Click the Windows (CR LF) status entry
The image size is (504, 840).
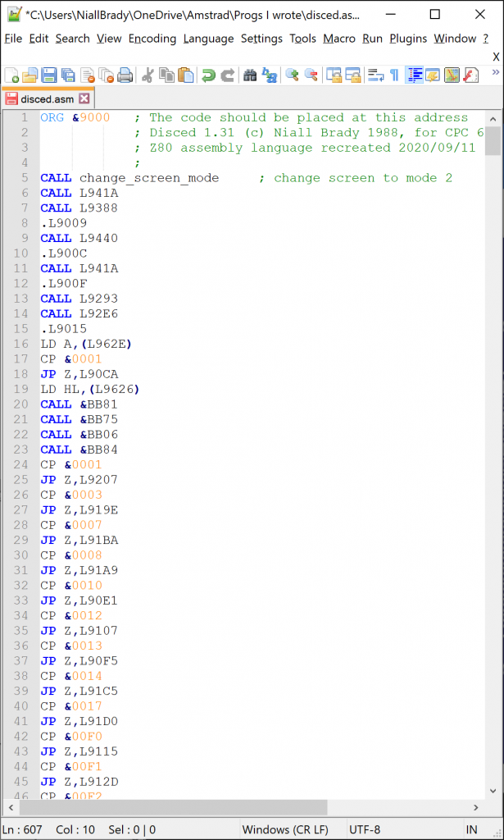285,829
